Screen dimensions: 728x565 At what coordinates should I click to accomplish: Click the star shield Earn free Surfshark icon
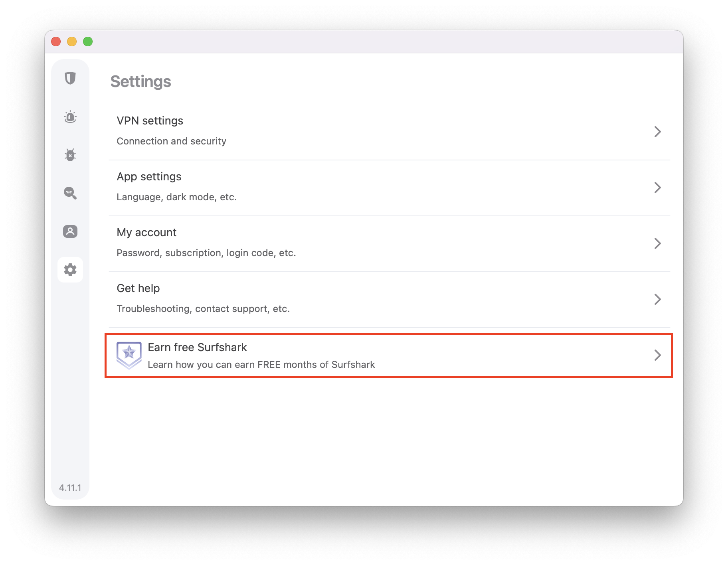129,355
